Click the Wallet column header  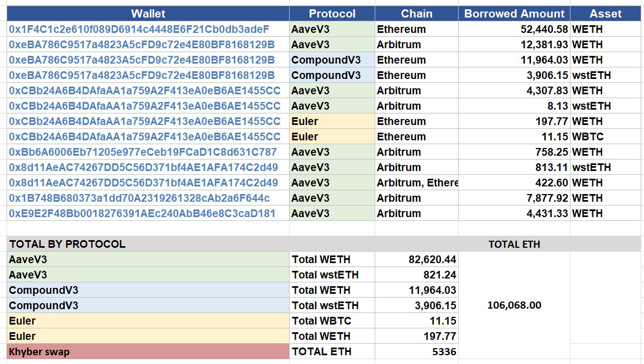(148, 14)
